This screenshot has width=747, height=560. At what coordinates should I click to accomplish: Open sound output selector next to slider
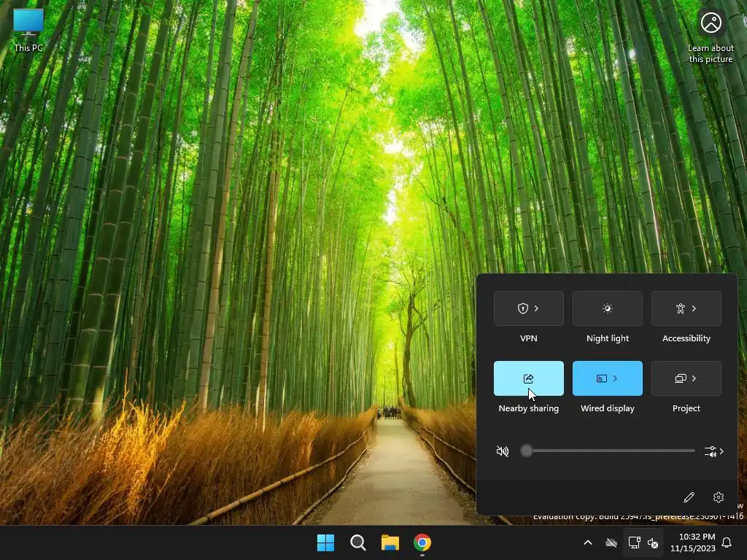pyautogui.click(x=713, y=451)
